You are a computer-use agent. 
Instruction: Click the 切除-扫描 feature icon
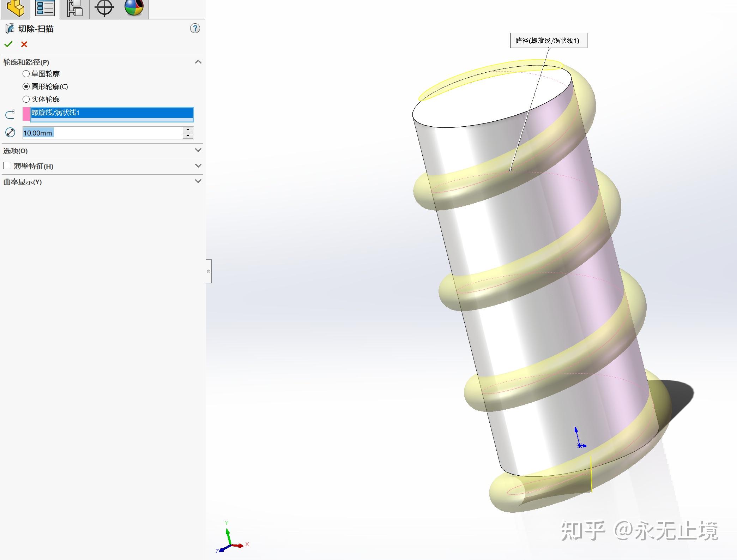coord(10,29)
